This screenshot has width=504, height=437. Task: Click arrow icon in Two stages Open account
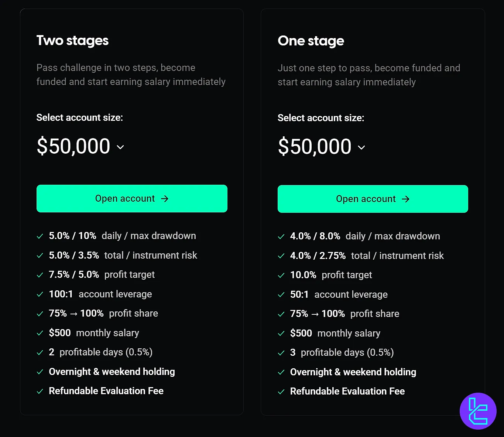pos(165,199)
